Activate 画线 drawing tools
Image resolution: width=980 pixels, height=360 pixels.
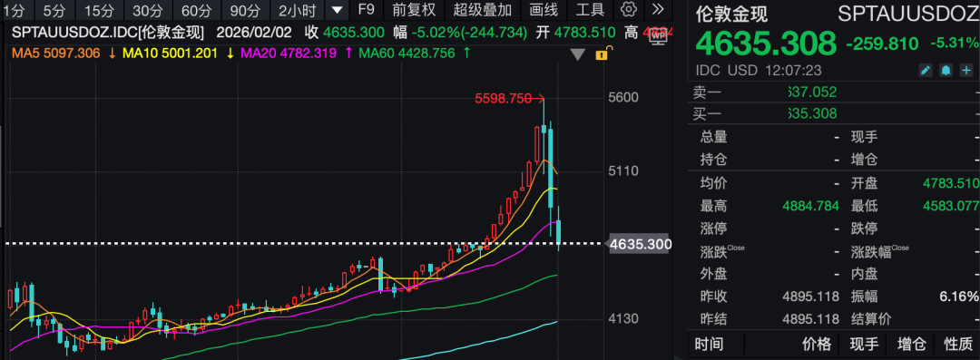tap(544, 9)
